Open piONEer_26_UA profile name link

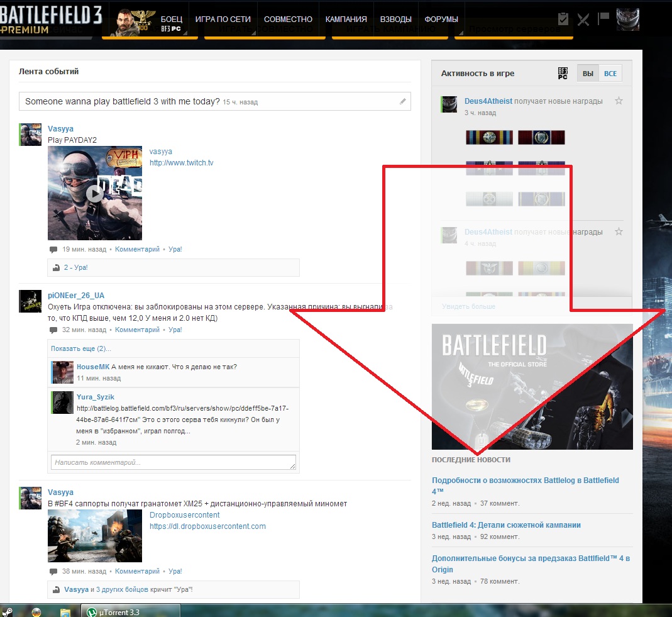coord(76,296)
